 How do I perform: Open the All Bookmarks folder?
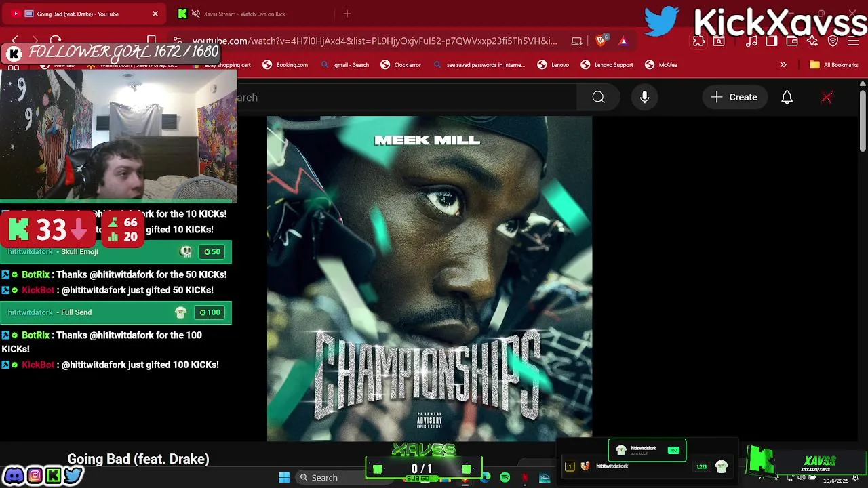pos(834,65)
